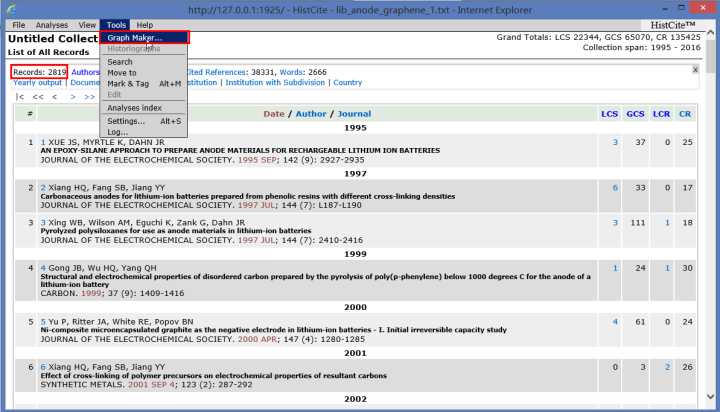Open record 3 by Xing WB

point(43,222)
